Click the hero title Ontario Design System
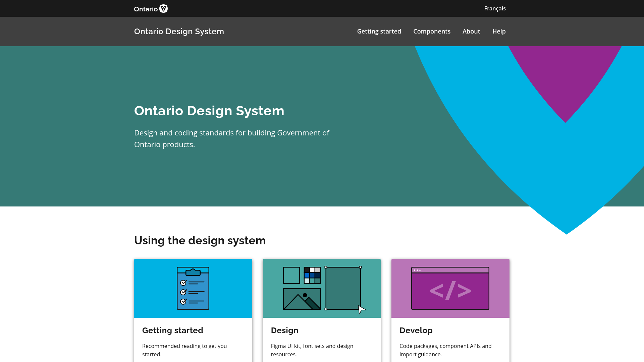The image size is (644, 362). click(x=209, y=111)
